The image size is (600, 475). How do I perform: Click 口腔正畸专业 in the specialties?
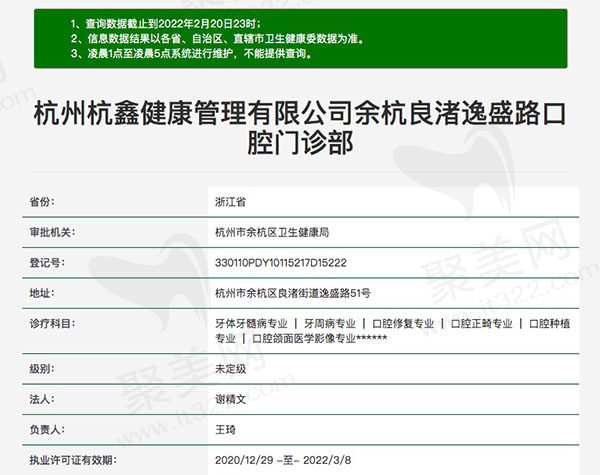click(x=481, y=324)
